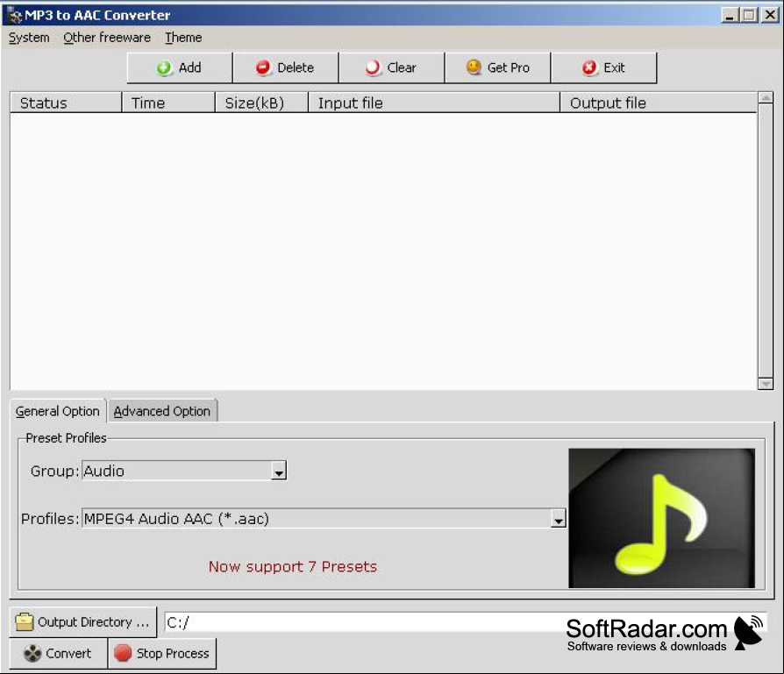Click the Input file column header
The height and width of the screenshot is (674, 784).
pyautogui.click(x=434, y=103)
